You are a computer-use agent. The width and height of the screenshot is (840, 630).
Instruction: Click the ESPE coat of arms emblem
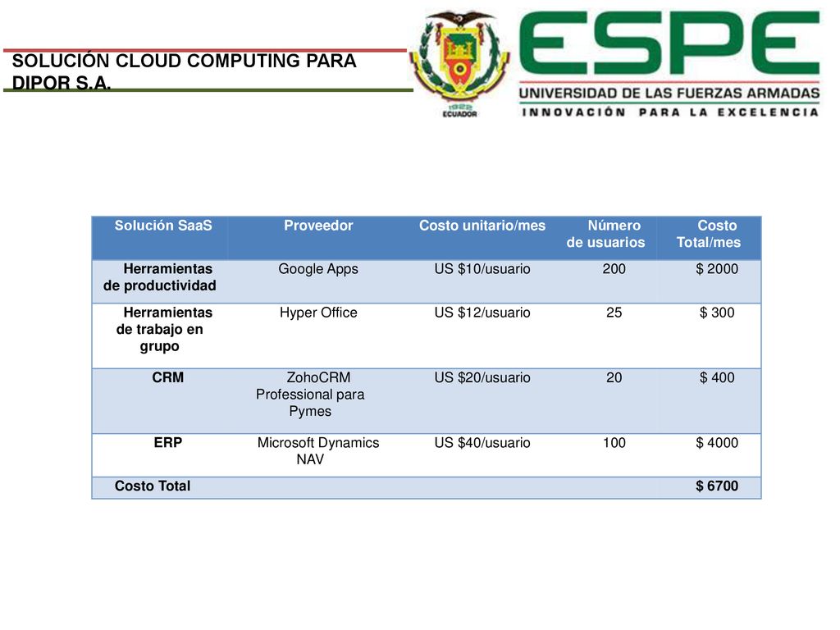pos(459,63)
